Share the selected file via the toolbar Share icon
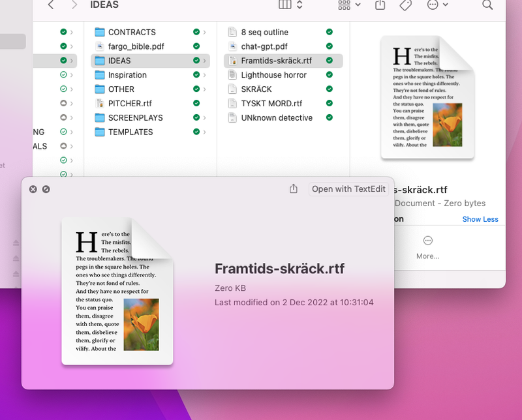 tap(380, 5)
